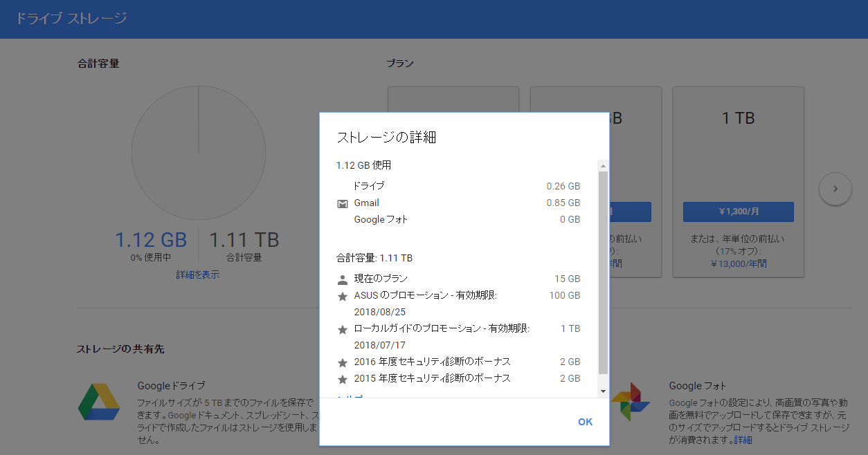Click the large 1.12 GB usage figure
868x455 pixels.
coord(151,240)
